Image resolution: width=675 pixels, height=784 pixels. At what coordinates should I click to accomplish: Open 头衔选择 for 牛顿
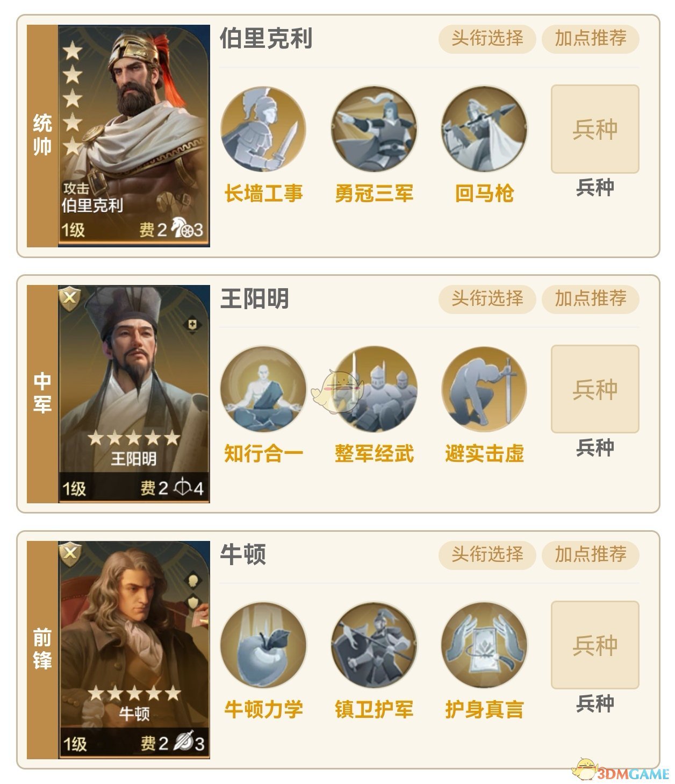coord(487,554)
